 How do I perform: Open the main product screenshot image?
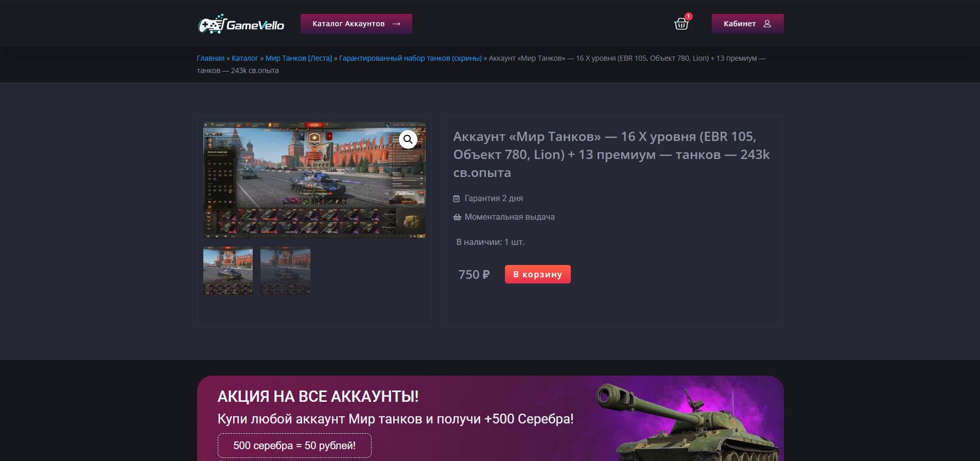pyautogui.click(x=314, y=180)
